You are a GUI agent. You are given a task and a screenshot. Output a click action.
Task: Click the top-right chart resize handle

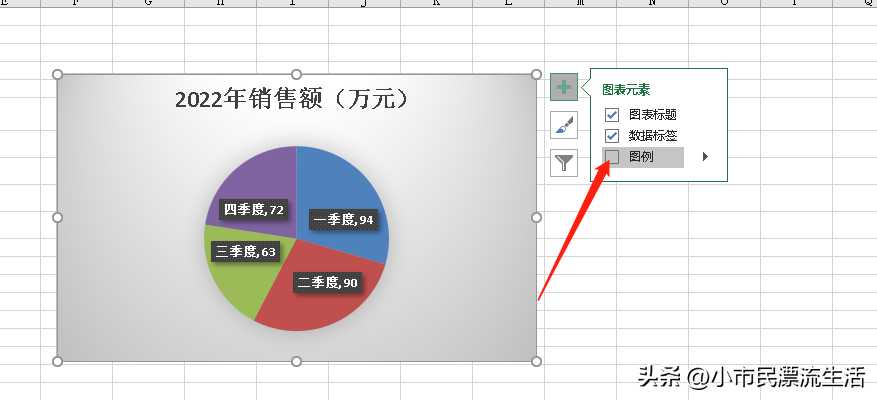pos(536,74)
